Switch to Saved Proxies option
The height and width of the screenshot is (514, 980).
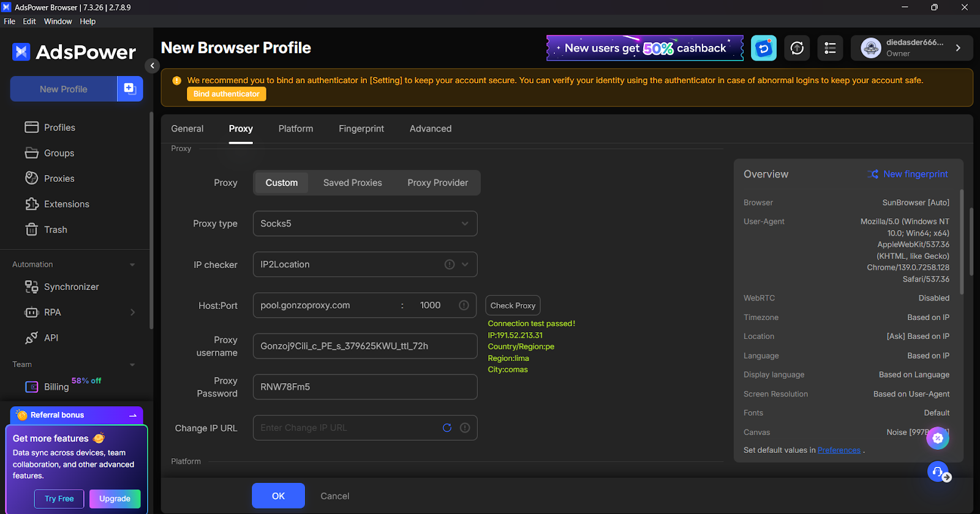[353, 183]
